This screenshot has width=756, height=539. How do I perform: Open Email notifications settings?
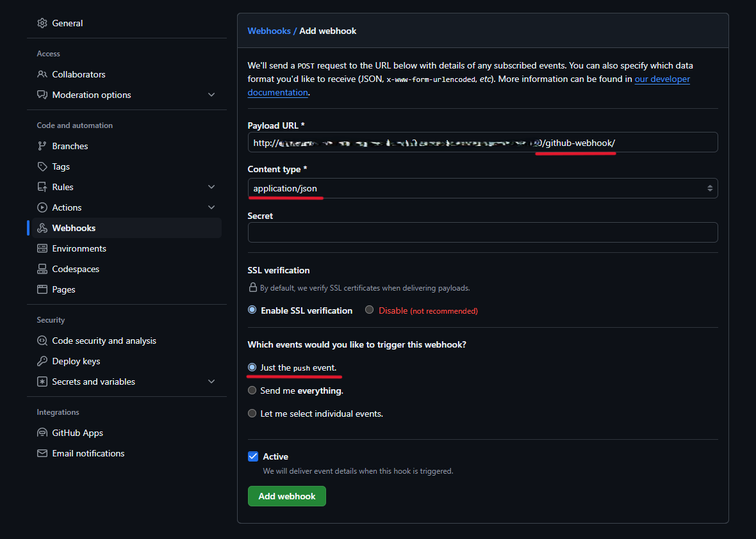pyautogui.click(x=127, y=453)
